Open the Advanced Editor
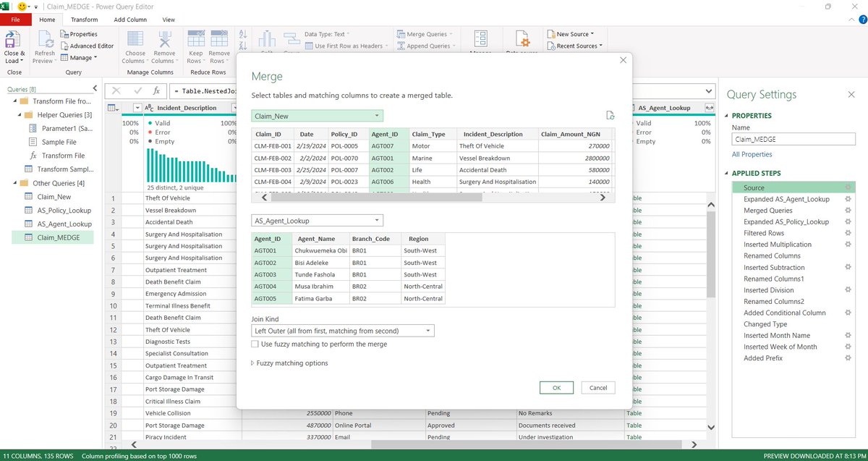 [87, 46]
